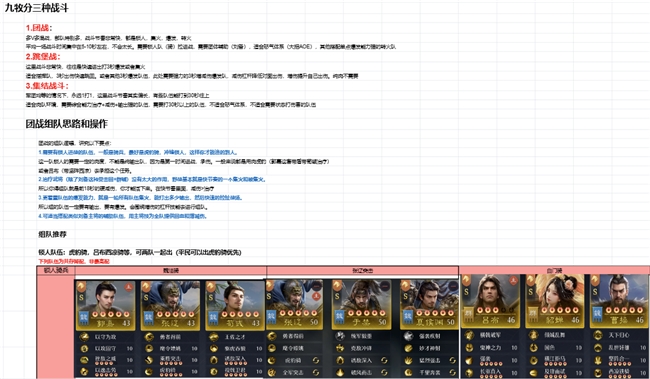The image size is (650, 379).
Task: Select the 张辽 level 43 hero card
Action: (170, 305)
